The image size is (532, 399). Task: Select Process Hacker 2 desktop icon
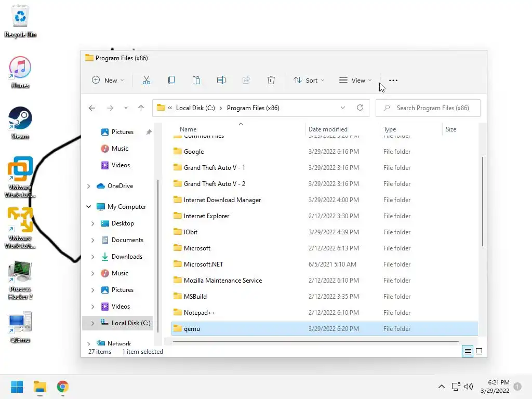(x=20, y=281)
